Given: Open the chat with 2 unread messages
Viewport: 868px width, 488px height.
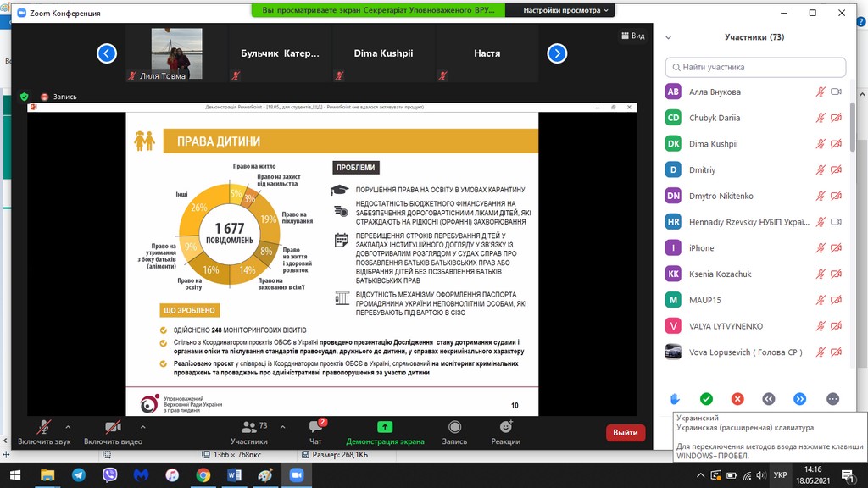Looking at the screenshot, I should pos(316,432).
